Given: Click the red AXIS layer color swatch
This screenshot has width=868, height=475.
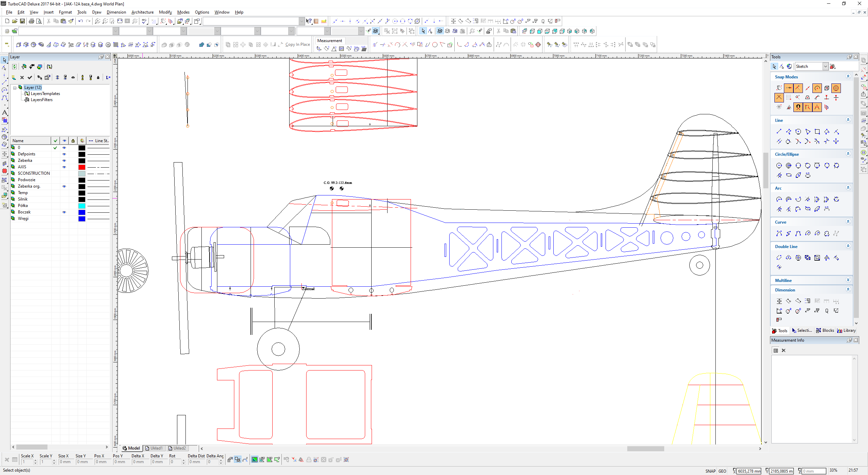Looking at the screenshot, I should point(82,167).
